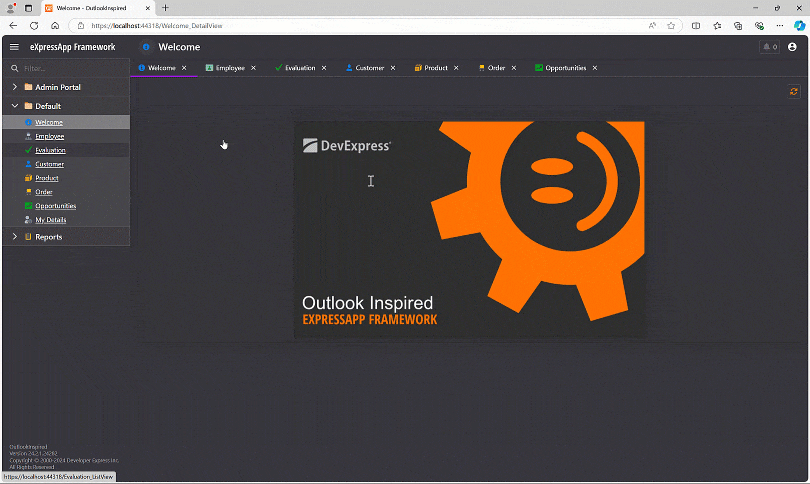Reload the page with browser refresh
810x484 pixels.
coord(34,25)
